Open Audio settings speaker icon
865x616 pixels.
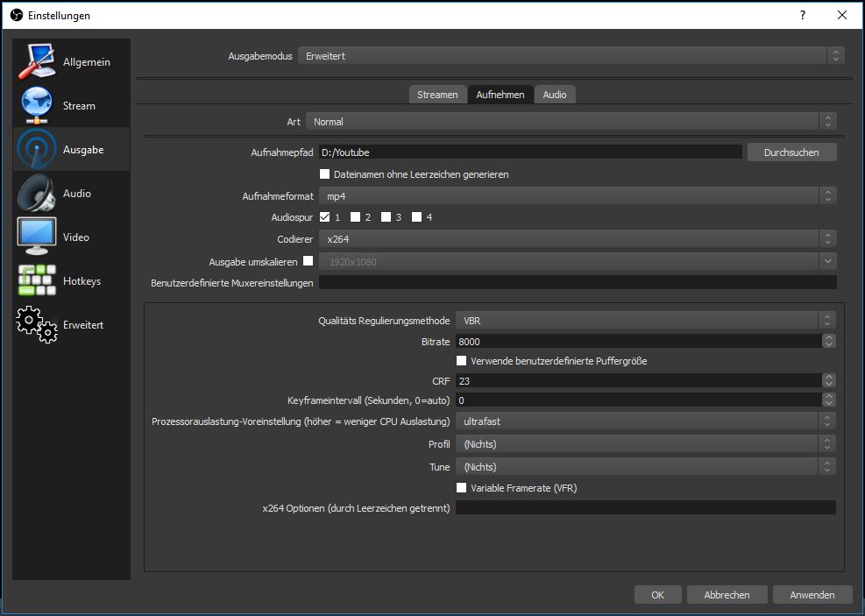[x=37, y=194]
